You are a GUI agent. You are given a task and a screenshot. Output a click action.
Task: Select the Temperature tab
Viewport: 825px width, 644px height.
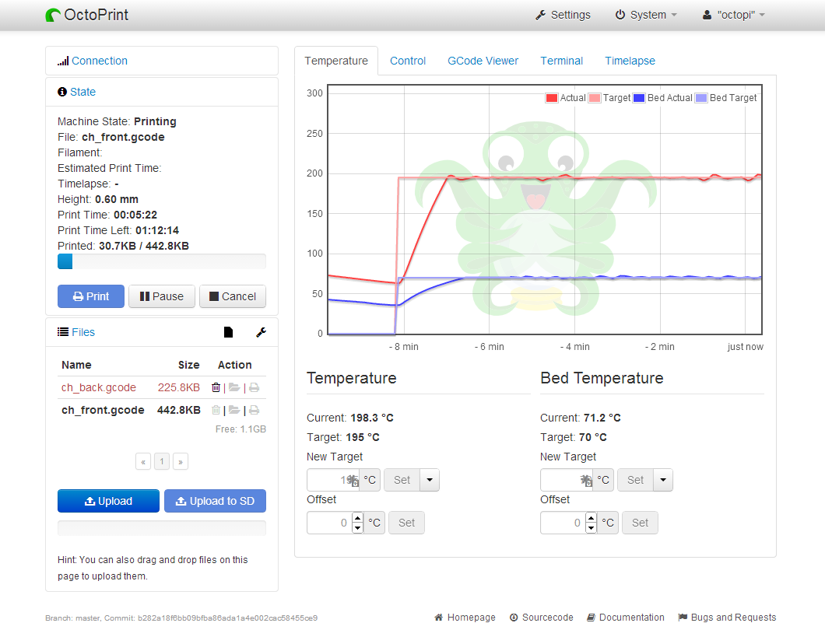(x=336, y=61)
